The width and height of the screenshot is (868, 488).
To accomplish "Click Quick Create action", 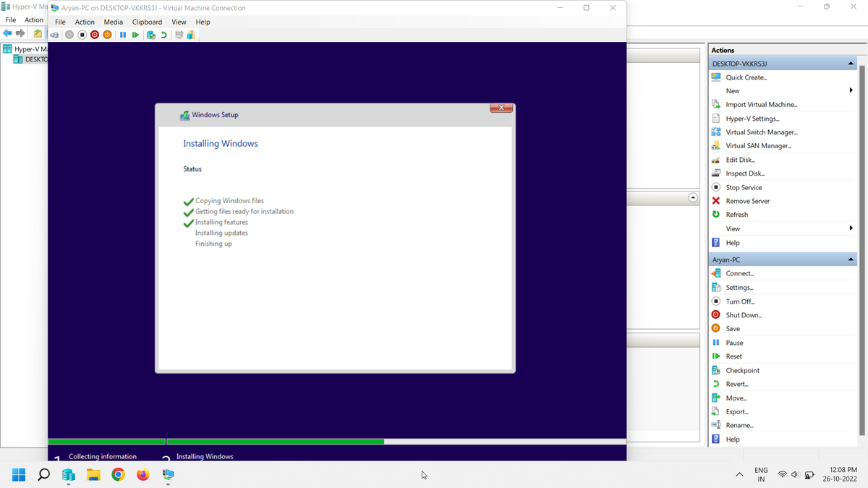I will click(x=746, y=77).
